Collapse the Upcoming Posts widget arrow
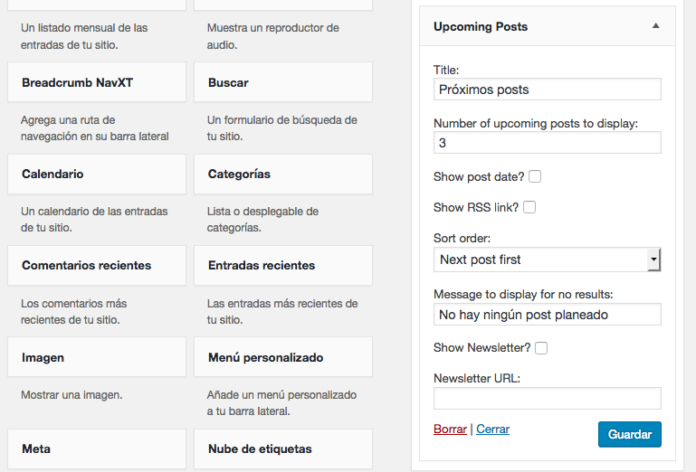696x472 pixels. (655, 27)
